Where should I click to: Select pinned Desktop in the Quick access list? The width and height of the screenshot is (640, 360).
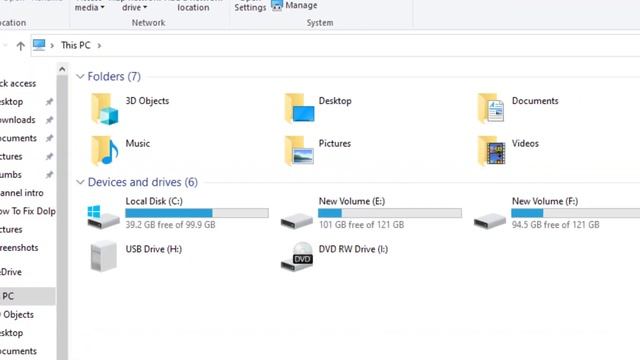pyautogui.click(x=11, y=102)
